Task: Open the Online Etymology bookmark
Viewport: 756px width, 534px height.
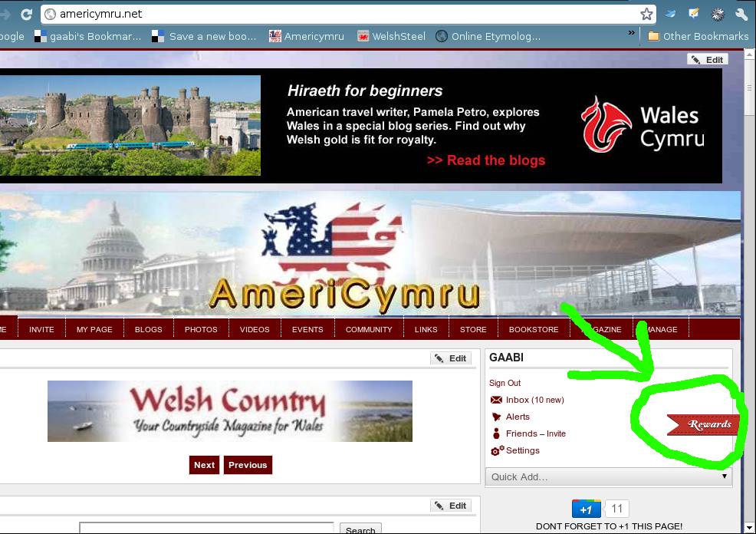Action: click(488, 36)
